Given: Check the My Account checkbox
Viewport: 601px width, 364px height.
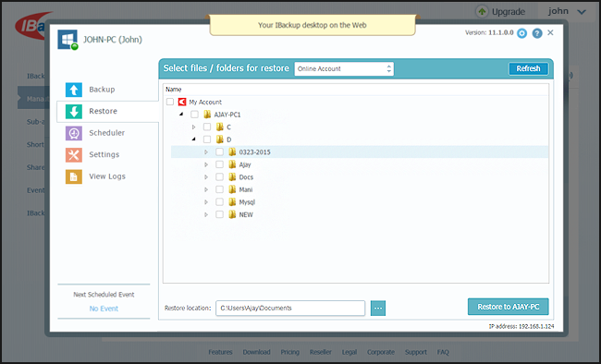Looking at the screenshot, I should (x=170, y=102).
